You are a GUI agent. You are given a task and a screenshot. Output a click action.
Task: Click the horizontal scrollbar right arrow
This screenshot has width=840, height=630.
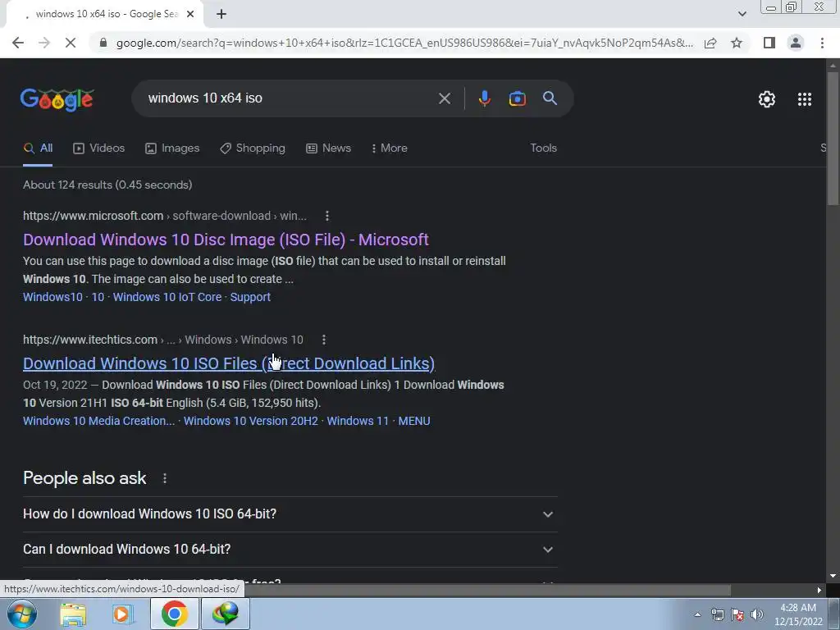(x=819, y=591)
